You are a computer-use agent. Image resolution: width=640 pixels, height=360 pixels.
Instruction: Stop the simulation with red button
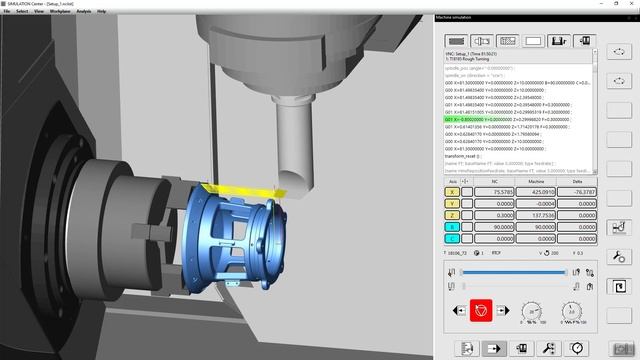(x=481, y=311)
